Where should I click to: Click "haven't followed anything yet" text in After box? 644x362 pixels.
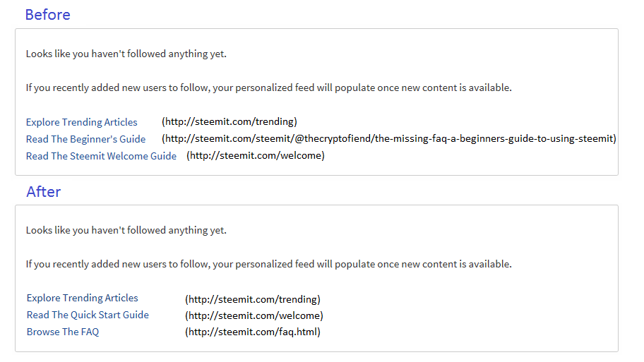pos(159,230)
